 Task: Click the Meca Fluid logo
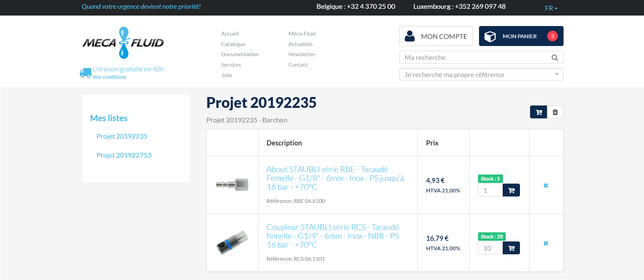123,43
